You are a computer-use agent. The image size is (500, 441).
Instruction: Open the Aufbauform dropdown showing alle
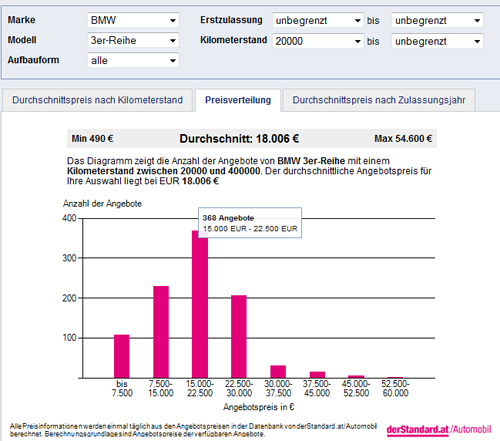(x=133, y=60)
